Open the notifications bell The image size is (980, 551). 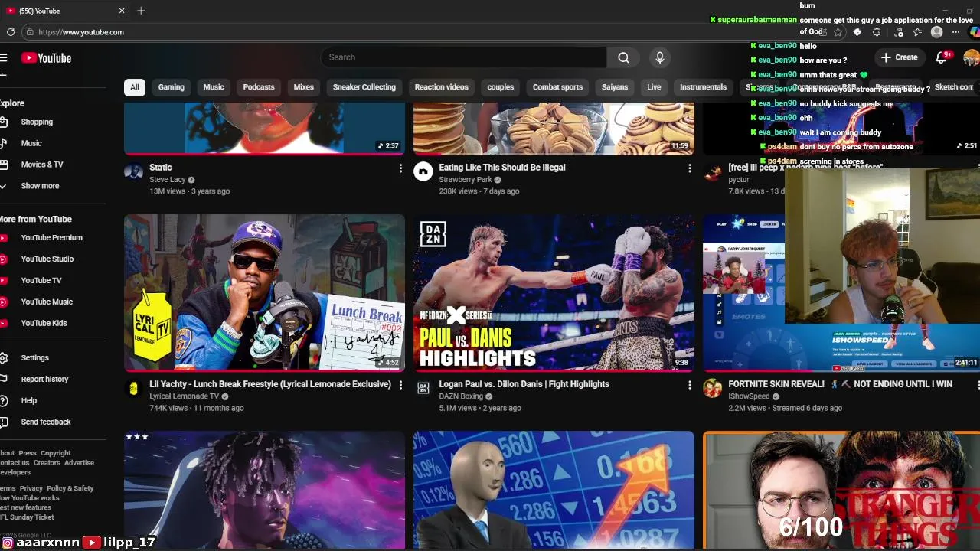[942, 57]
